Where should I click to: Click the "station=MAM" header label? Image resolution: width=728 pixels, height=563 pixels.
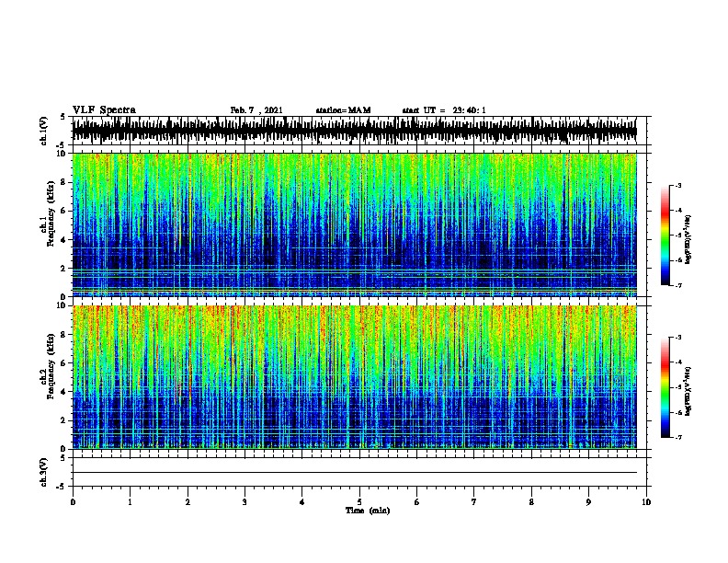pos(343,110)
